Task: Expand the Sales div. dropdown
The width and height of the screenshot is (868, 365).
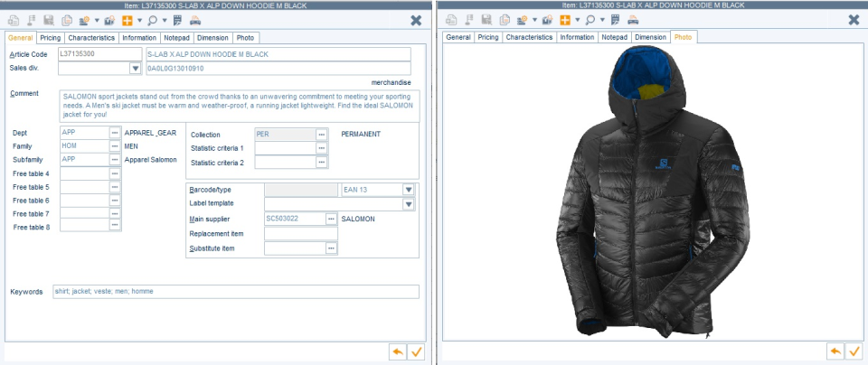Action: (135, 68)
